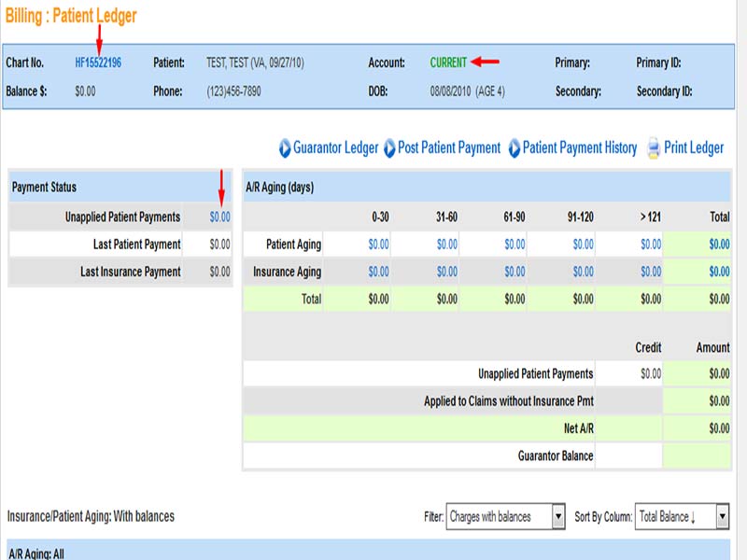
Task: Click the Print Ledger link
Action: (x=694, y=148)
